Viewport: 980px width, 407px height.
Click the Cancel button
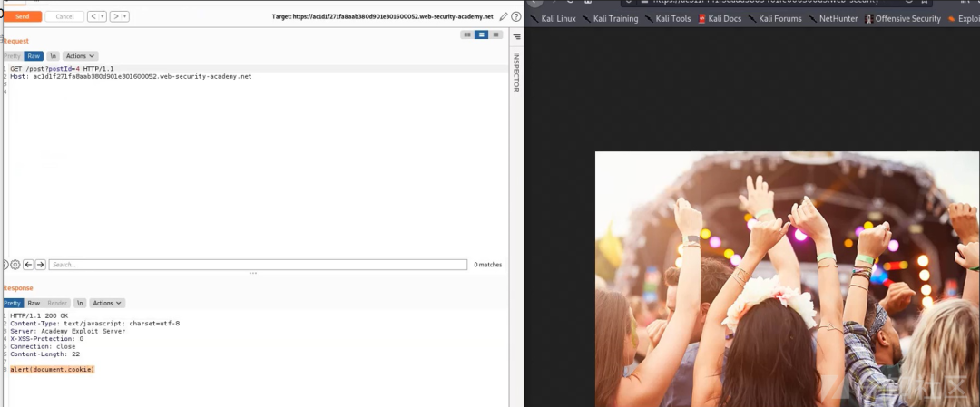click(x=64, y=17)
